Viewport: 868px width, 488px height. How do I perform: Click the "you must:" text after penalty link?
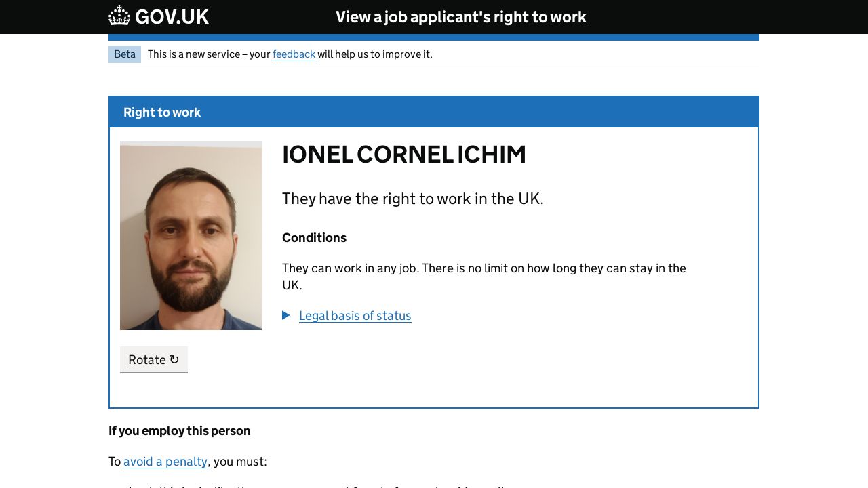tap(239, 462)
